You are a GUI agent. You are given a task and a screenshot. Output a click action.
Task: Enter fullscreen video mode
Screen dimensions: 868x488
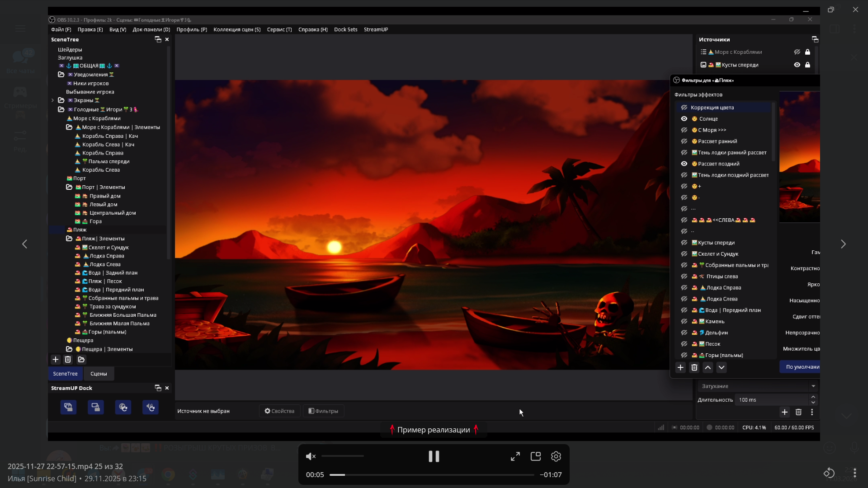515,456
